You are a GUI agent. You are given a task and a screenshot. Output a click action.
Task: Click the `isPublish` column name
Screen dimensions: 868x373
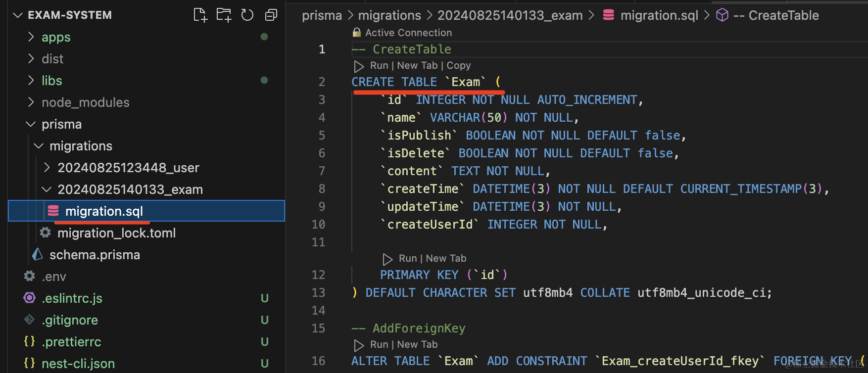coord(419,136)
